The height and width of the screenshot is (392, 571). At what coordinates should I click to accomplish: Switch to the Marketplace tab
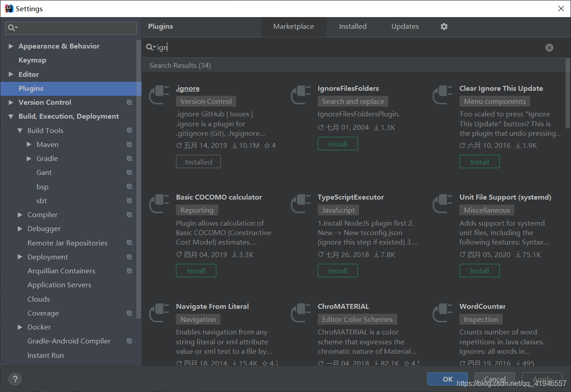click(293, 27)
